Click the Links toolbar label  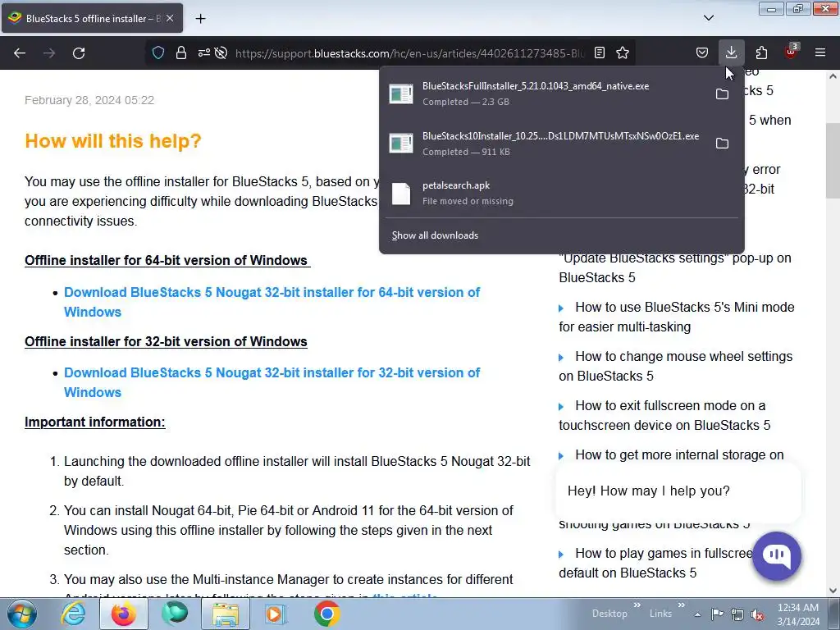(660, 614)
